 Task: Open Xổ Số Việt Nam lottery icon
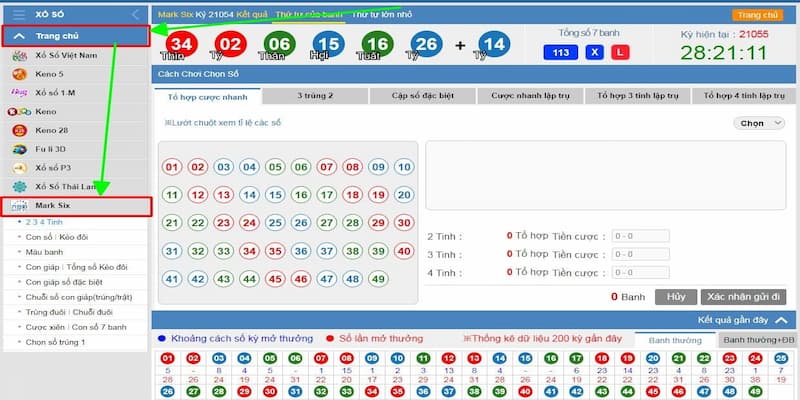click(x=18, y=55)
